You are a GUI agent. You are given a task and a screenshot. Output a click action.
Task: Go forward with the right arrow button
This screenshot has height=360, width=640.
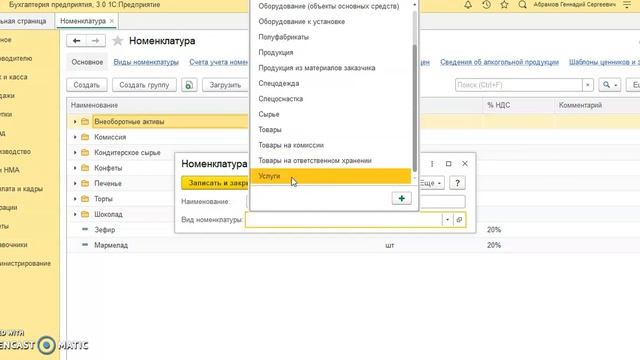(96, 41)
